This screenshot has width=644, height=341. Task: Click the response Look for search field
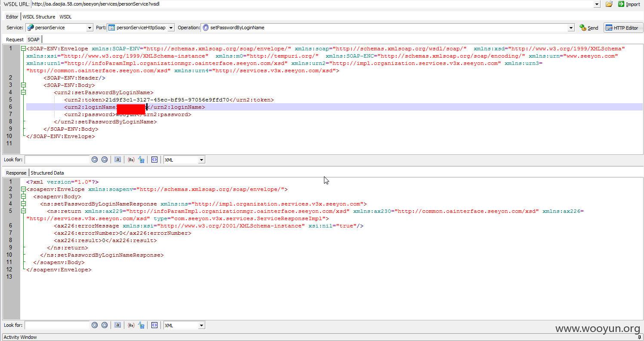(57, 325)
